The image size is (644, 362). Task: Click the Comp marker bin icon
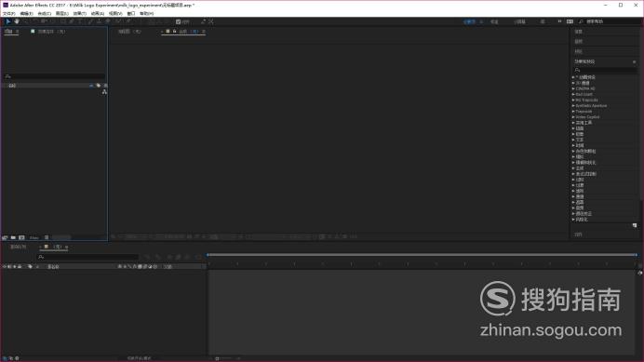coord(640,273)
